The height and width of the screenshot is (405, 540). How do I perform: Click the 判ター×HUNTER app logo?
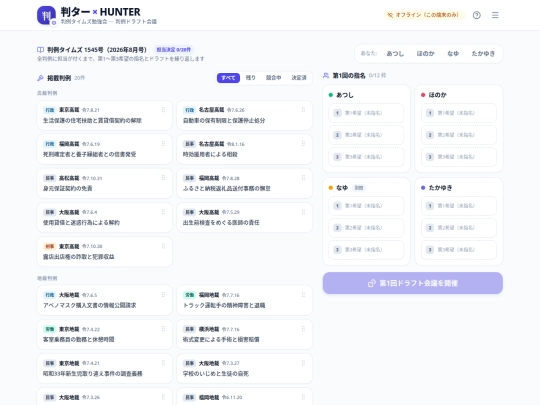tap(46, 15)
